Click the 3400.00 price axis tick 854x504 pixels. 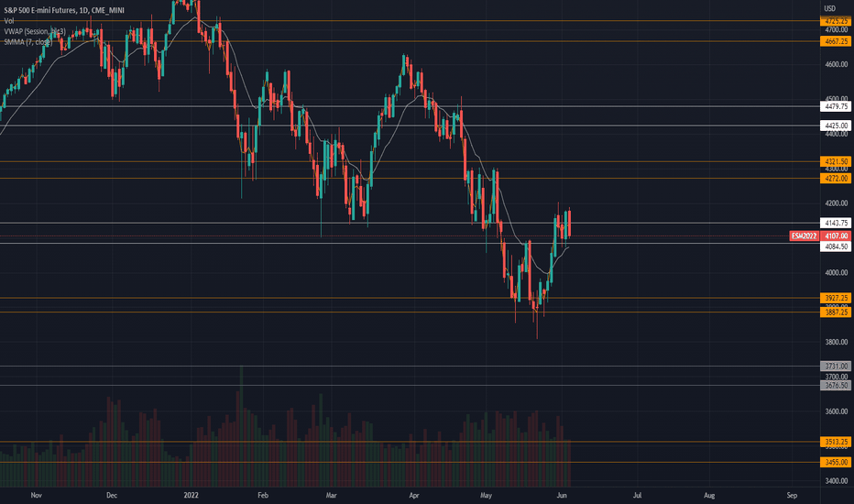click(837, 481)
